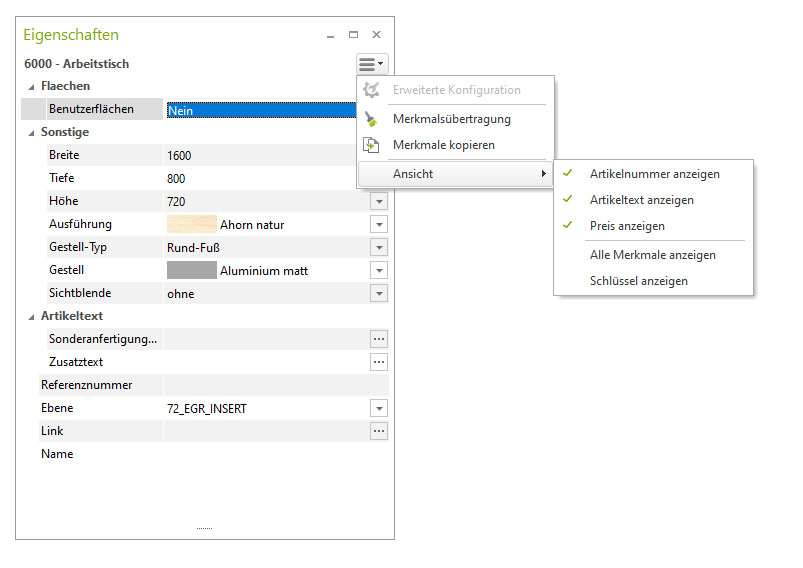Image resolution: width=803 pixels, height=568 pixels.
Task: Choose Schlüssel anzeigen in submenu
Action: pos(638,281)
